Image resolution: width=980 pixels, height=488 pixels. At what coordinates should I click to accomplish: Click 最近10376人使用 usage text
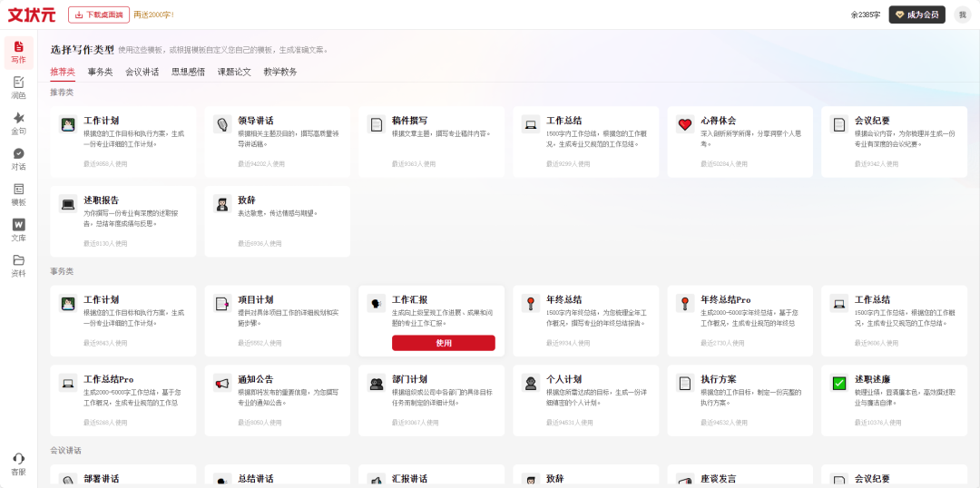[x=878, y=423]
